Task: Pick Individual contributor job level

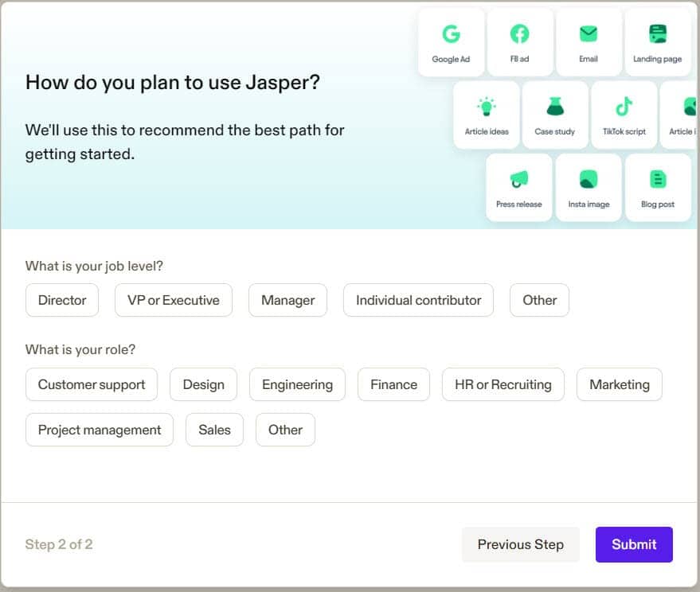Action: pyautogui.click(x=418, y=300)
